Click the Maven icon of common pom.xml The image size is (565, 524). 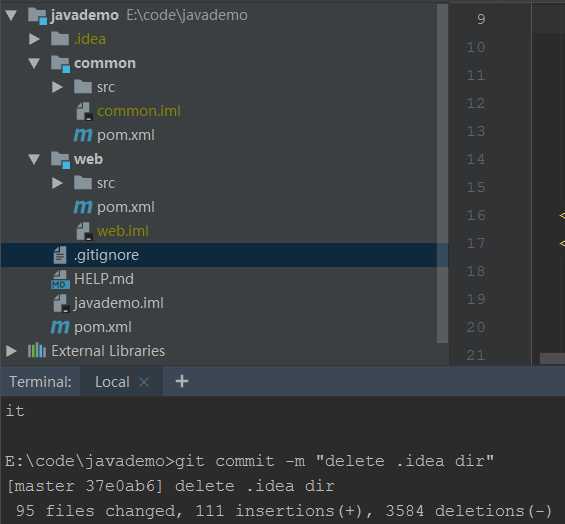[x=83, y=135]
